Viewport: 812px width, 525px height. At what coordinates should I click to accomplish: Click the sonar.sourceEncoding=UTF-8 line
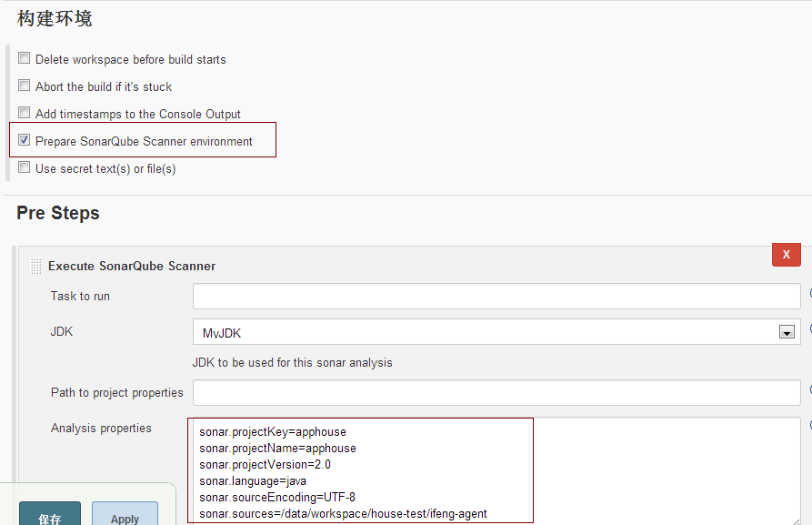coord(277,498)
